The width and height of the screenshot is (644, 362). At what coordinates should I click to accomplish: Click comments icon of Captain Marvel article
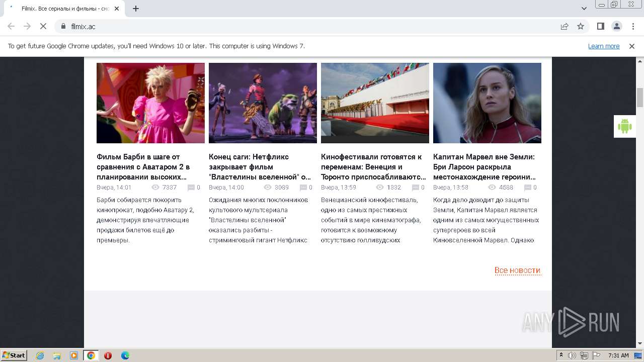[528, 188]
